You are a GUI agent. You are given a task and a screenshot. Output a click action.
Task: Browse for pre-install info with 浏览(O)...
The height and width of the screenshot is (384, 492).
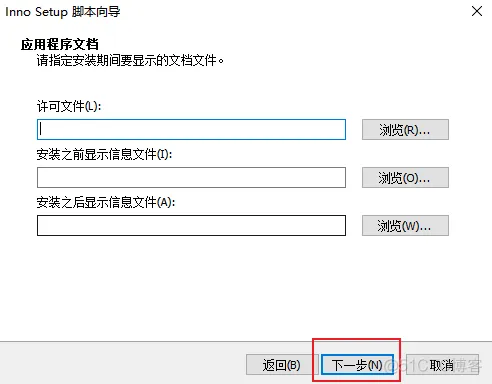pos(405,177)
